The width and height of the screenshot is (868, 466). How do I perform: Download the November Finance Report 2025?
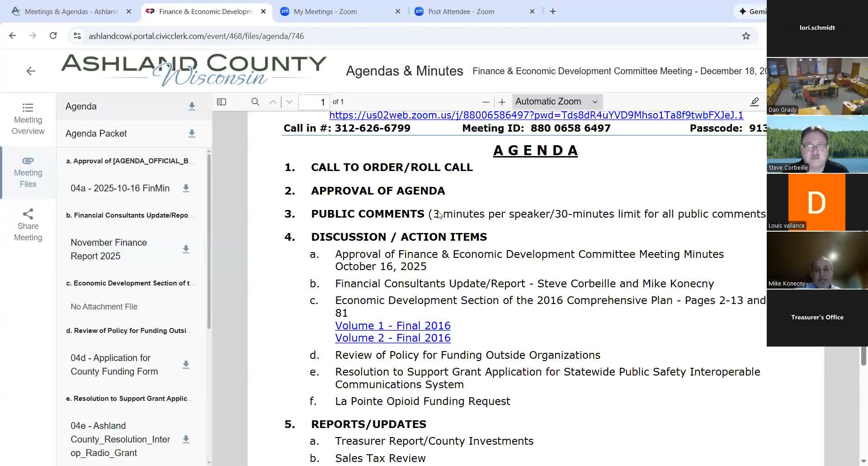coord(186,249)
